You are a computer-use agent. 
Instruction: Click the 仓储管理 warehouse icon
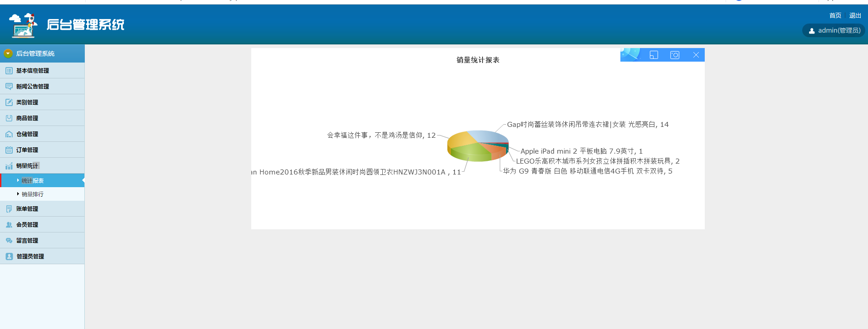[9, 134]
